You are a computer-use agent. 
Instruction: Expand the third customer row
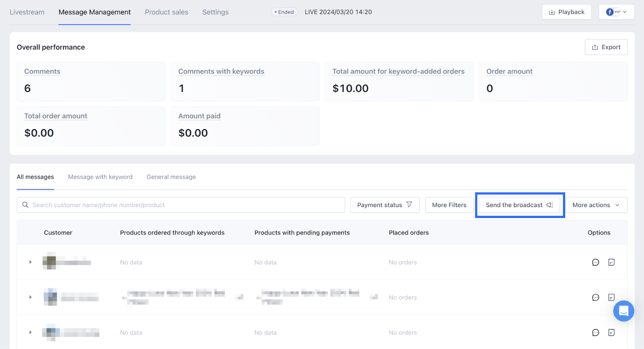pos(31,333)
